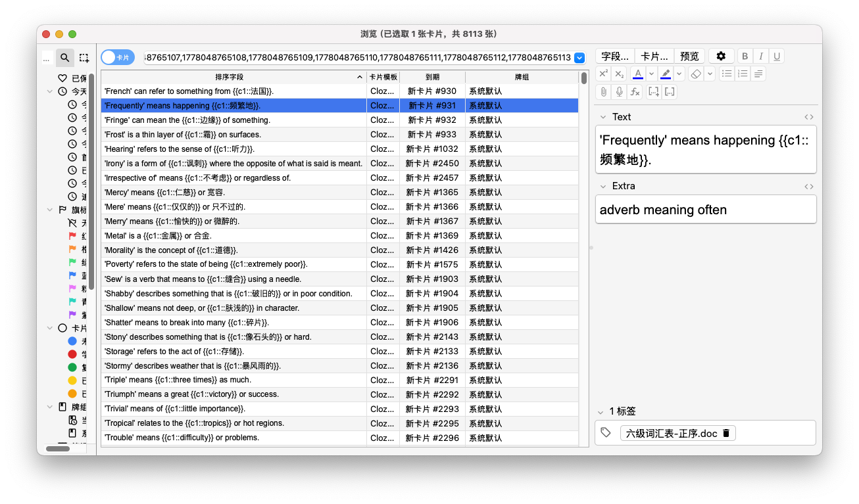Select the blue-dot card state in sidebar
The height and width of the screenshot is (504, 859).
pyautogui.click(x=72, y=341)
